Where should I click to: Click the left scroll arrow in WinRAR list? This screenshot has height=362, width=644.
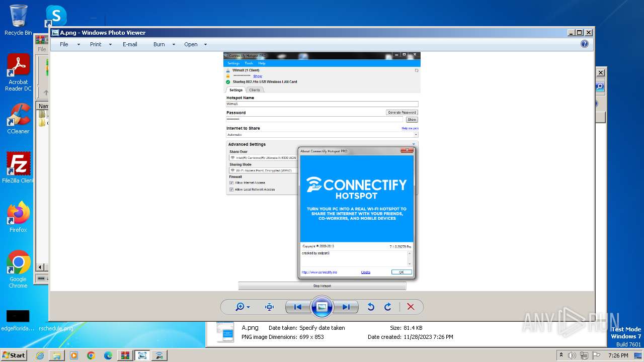click(40, 267)
